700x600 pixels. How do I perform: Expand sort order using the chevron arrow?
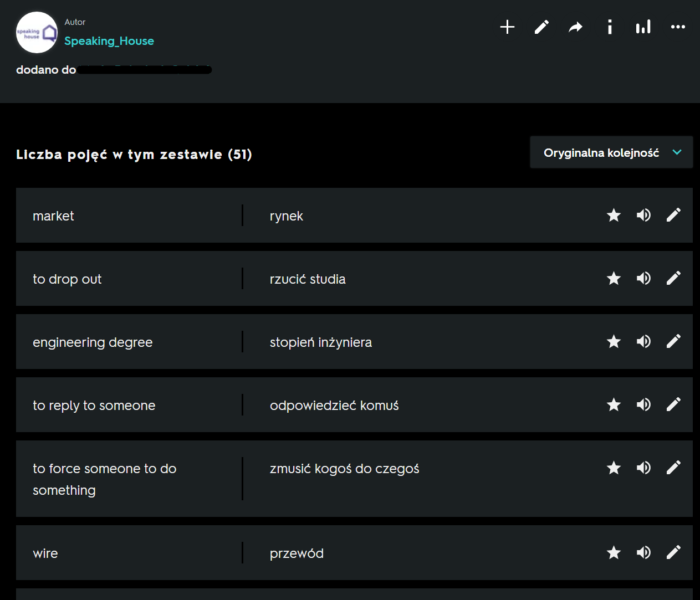677,152
